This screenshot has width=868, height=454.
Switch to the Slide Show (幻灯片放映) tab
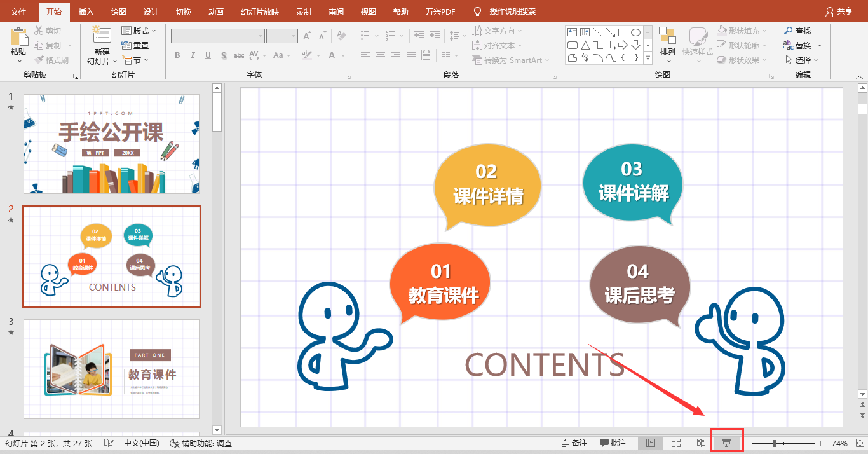pos(260,11)
